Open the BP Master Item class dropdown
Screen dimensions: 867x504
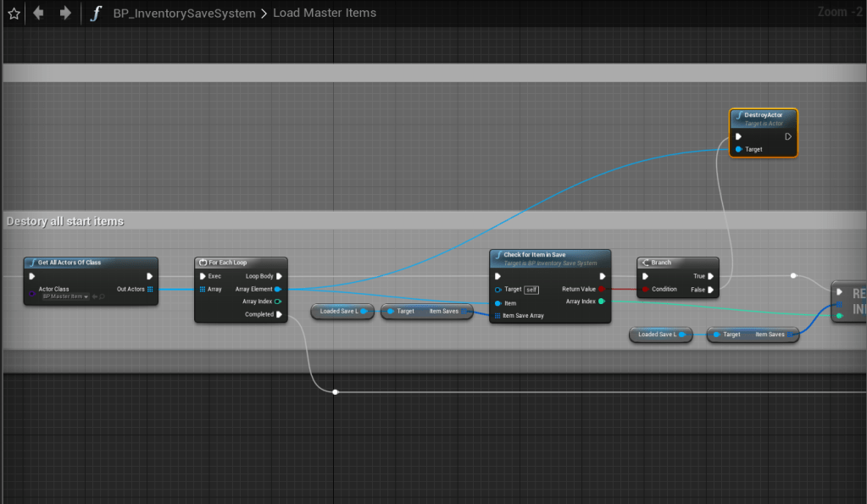(x=65, y=296)
